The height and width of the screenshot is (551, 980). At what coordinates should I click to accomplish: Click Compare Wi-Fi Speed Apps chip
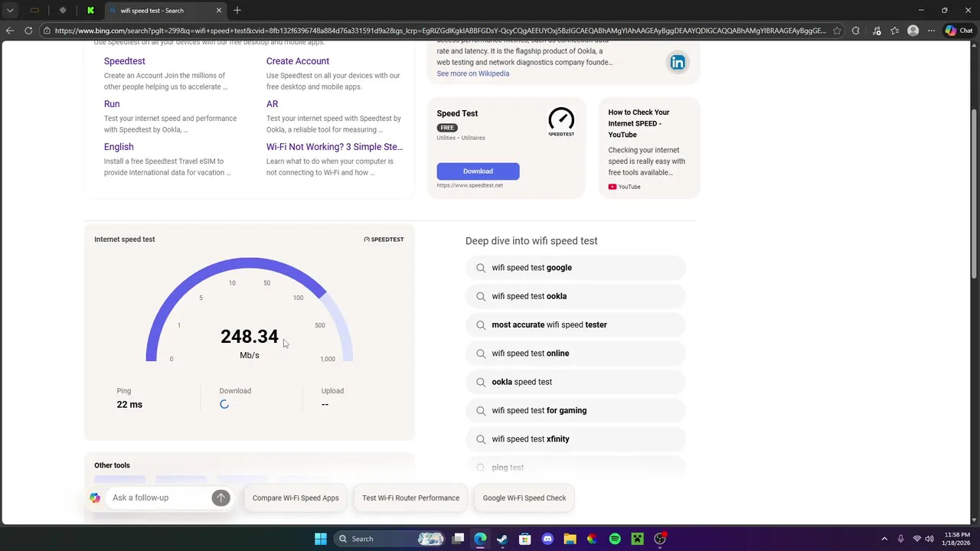coord(296,497)
